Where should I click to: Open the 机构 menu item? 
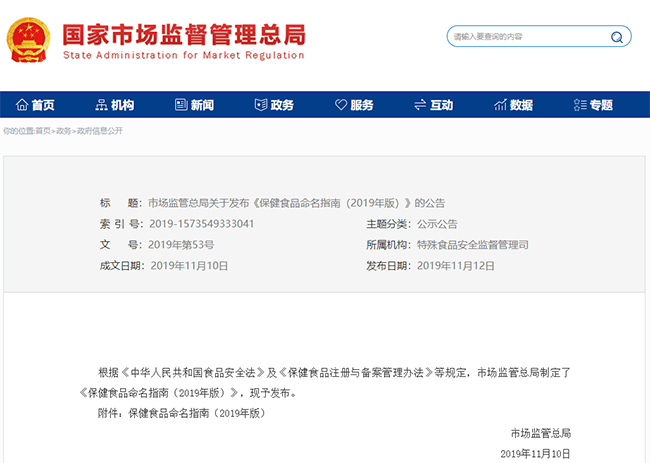click(122, 105)
